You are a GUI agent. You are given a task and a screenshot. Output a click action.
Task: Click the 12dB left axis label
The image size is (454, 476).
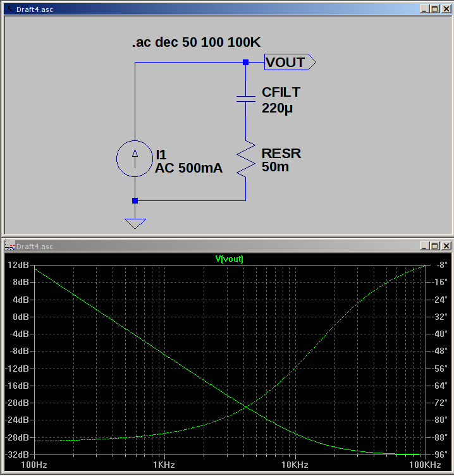tap(18, 265)
